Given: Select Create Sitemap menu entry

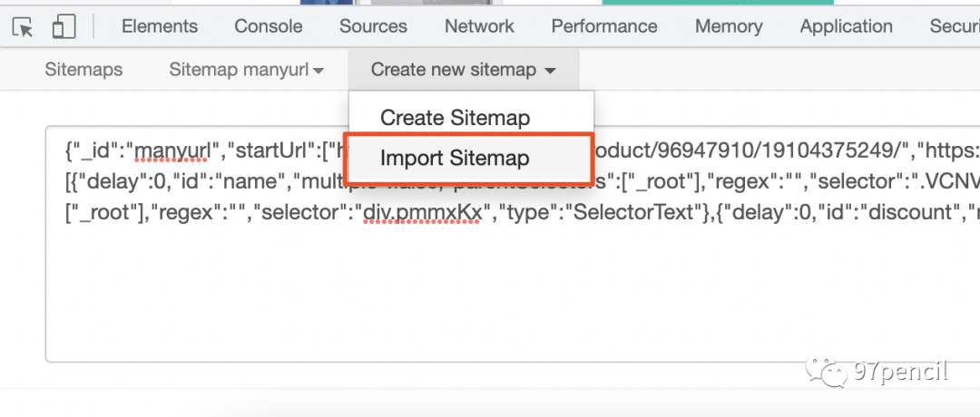Looking at the screenshot, I should tap(455, 118).
